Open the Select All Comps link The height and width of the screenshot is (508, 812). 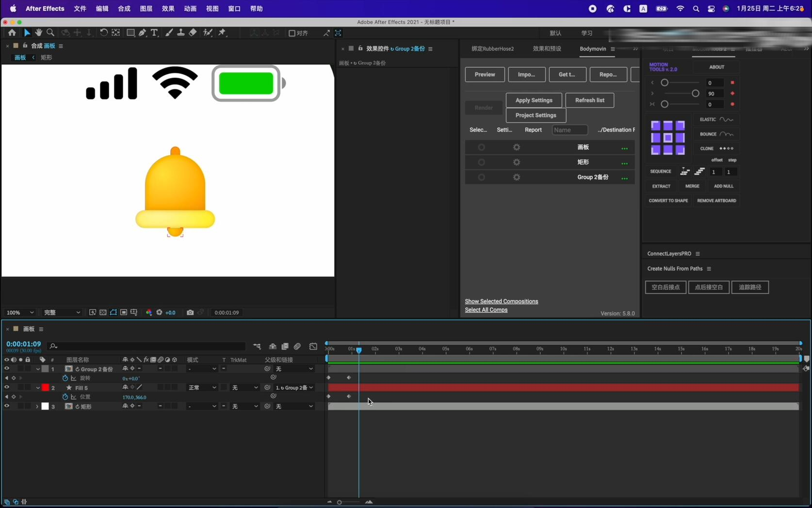486,310
